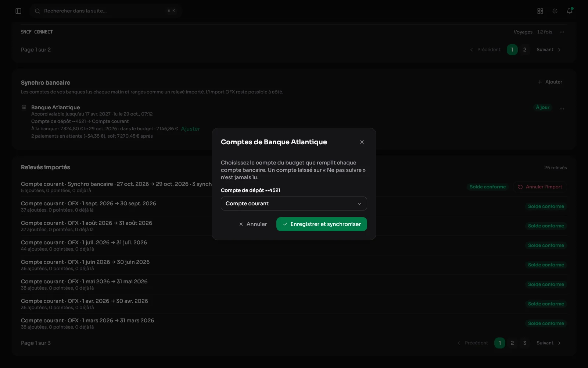588x368 pixels.
Task: Click Solde conforme for the sept. 2026 statement
Action: pos(546,206)
